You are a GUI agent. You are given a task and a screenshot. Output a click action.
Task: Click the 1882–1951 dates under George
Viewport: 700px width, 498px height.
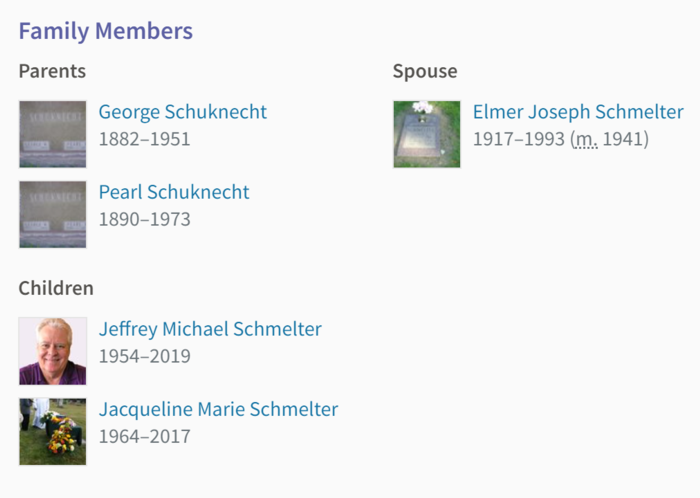[144, 139]
